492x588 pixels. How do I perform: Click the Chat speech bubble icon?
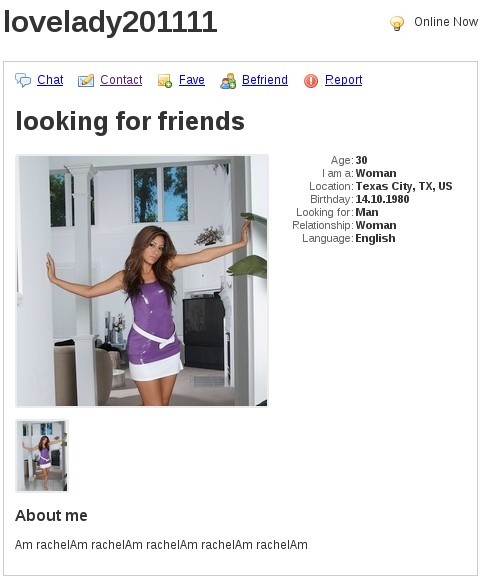click(x=23, y=80)
